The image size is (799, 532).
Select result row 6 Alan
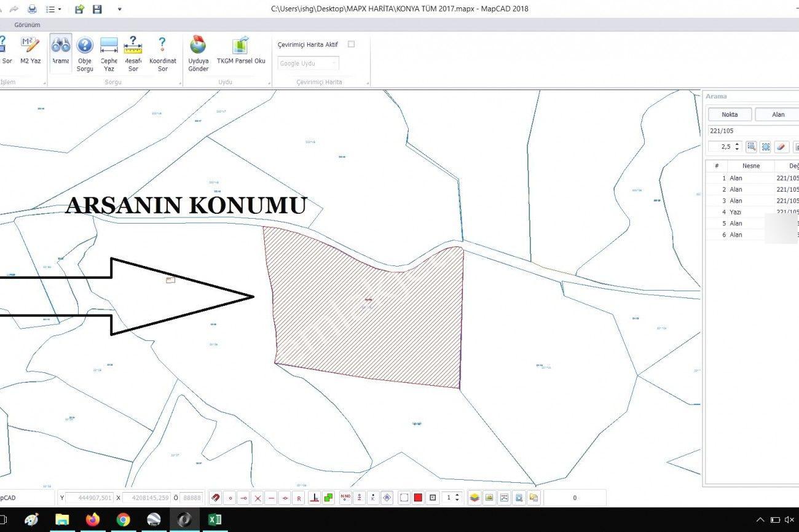point(752,235)
